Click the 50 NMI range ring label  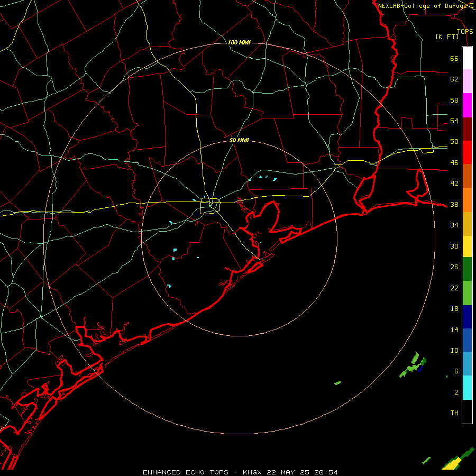[239, 140]
